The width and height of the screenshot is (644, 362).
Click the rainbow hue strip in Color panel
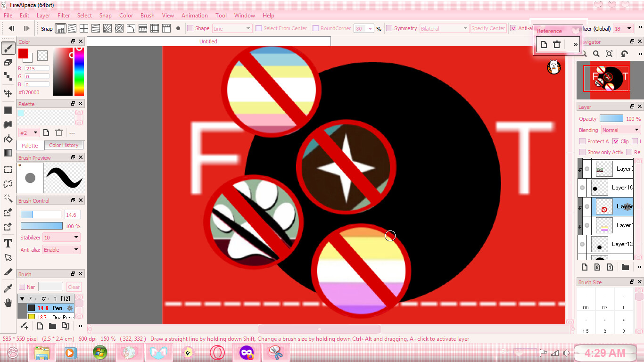pyautogui.click(x=79, y=72)
